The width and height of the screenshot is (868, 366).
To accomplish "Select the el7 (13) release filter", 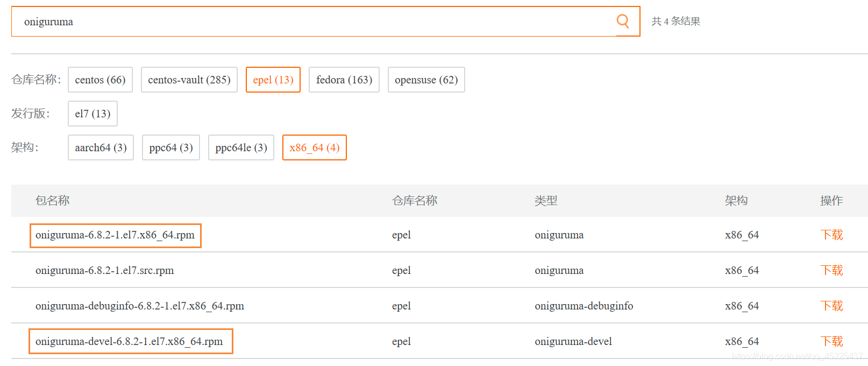I will (93, 114).
